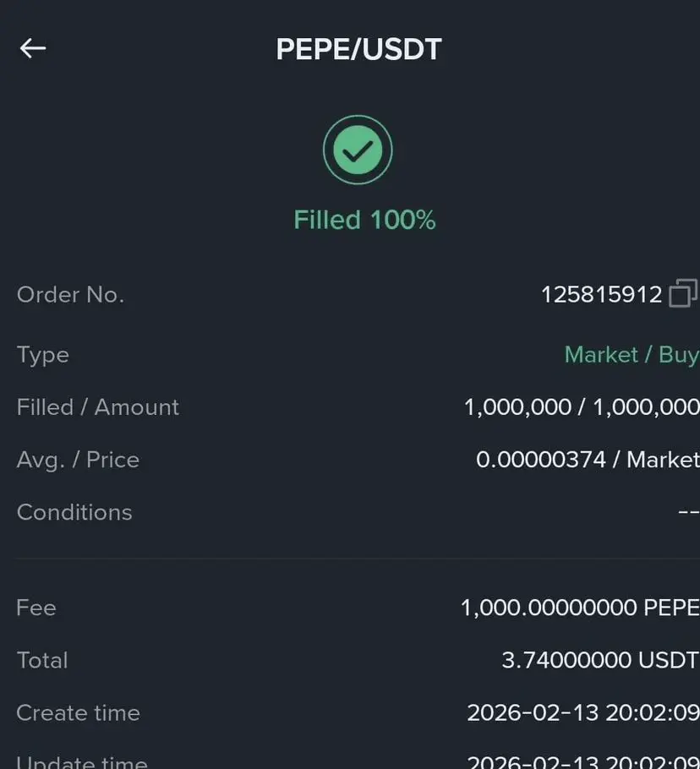This screenshot has height=769, width=700.
Task: Tap the Type row label
Action: click(x=43, y=355)
